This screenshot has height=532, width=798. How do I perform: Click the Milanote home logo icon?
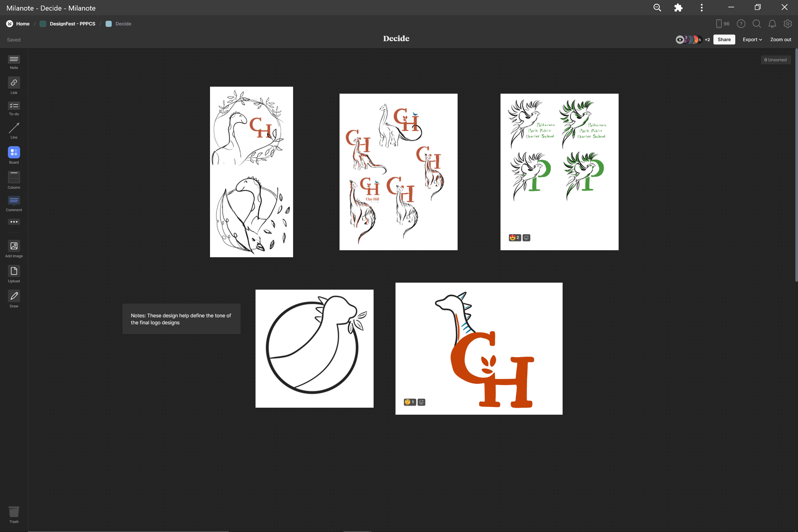[10, 24]
